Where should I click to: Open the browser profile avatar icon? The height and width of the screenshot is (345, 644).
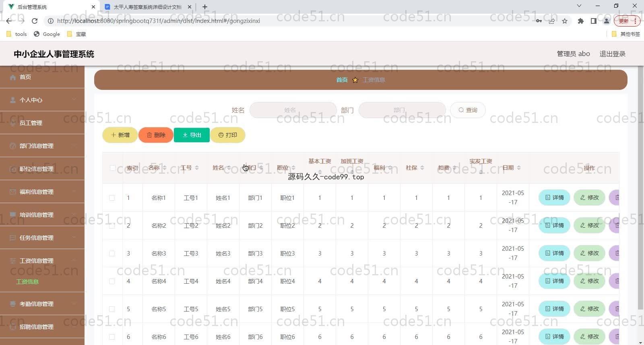(607, 21)
